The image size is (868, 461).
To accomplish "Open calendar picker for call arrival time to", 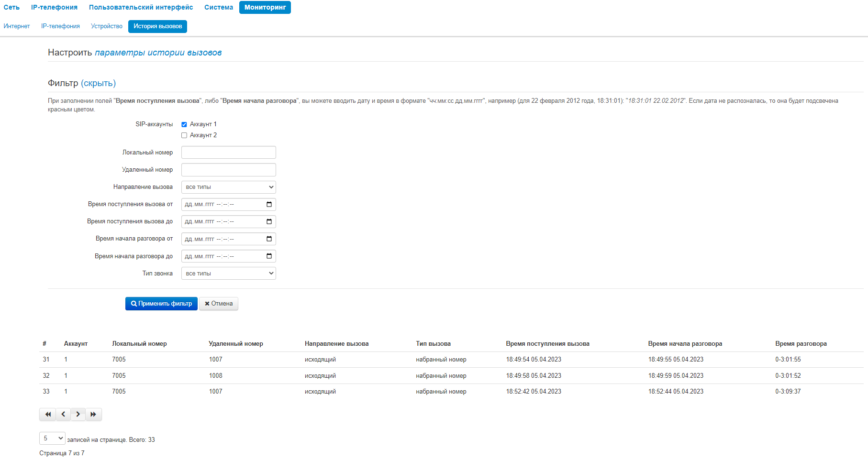I will [269, 221].
